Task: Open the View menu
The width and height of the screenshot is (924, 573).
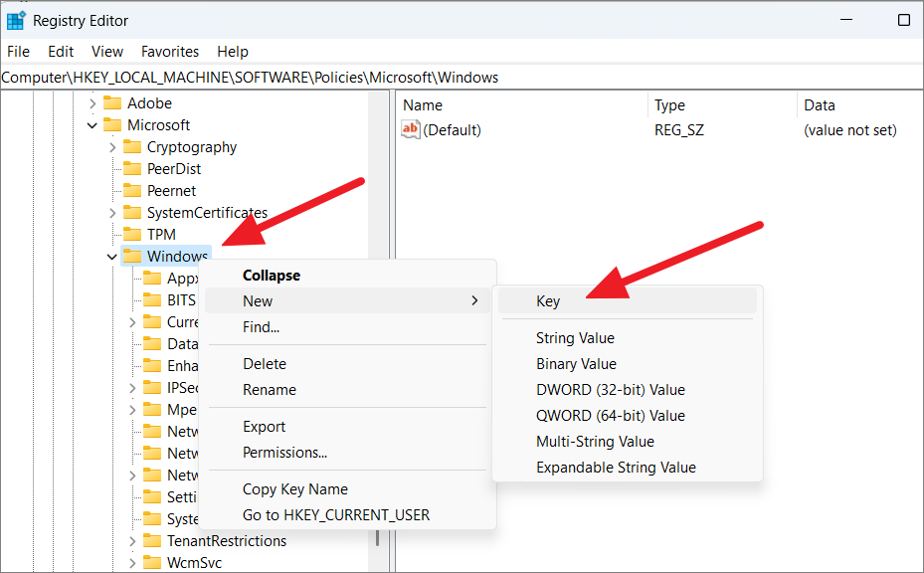Action: click(107, 52)
